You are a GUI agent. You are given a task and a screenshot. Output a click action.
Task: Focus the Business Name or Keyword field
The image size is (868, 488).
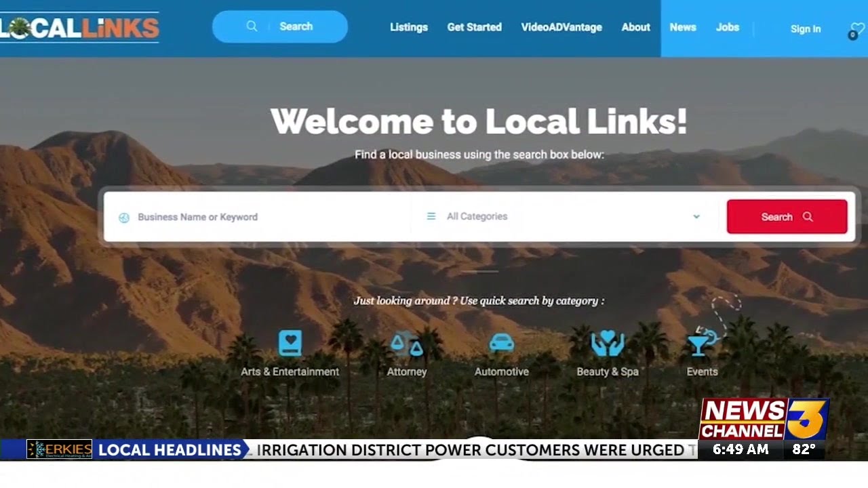[258, 217]
